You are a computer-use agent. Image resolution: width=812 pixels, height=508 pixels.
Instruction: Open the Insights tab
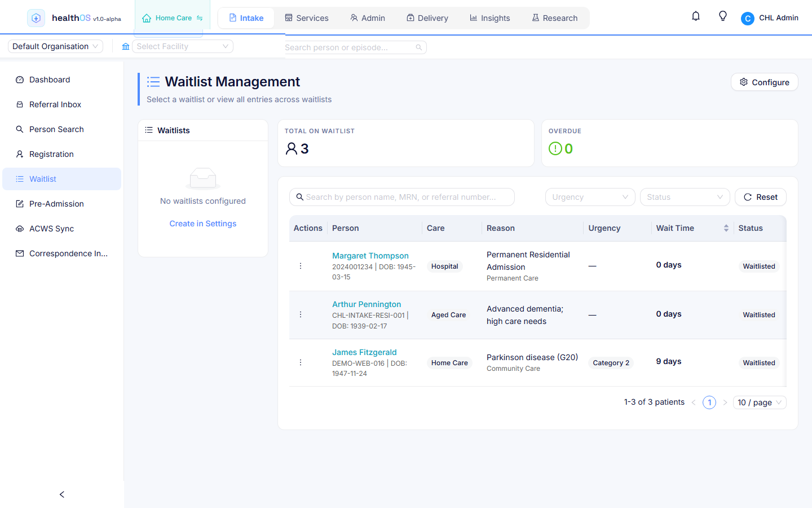489,18
